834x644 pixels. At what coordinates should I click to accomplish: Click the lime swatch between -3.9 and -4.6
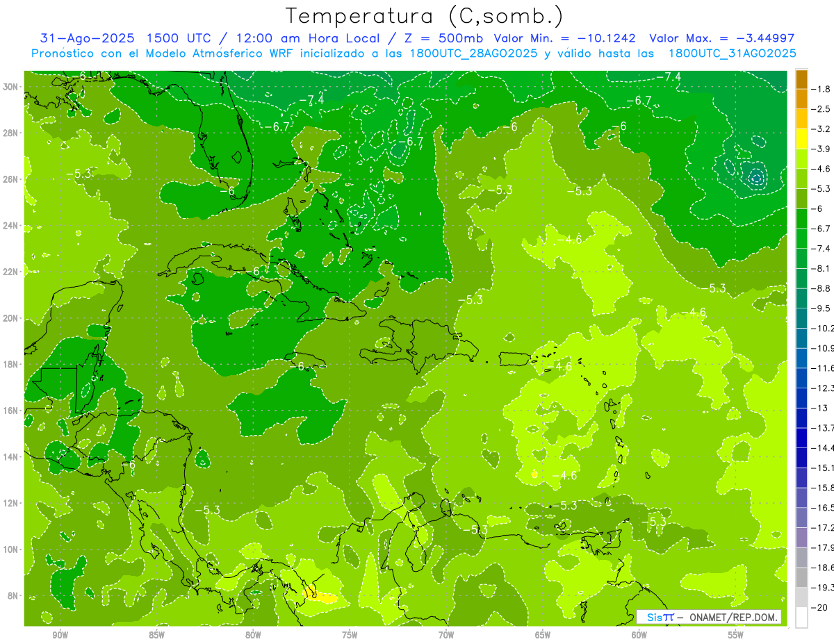(801, 159)
